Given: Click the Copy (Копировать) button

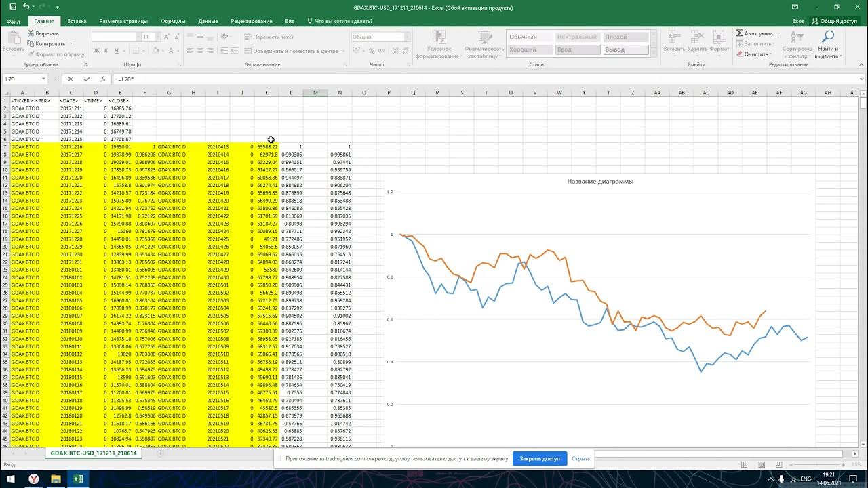Looking at the screenshot, I should [46, 43].
